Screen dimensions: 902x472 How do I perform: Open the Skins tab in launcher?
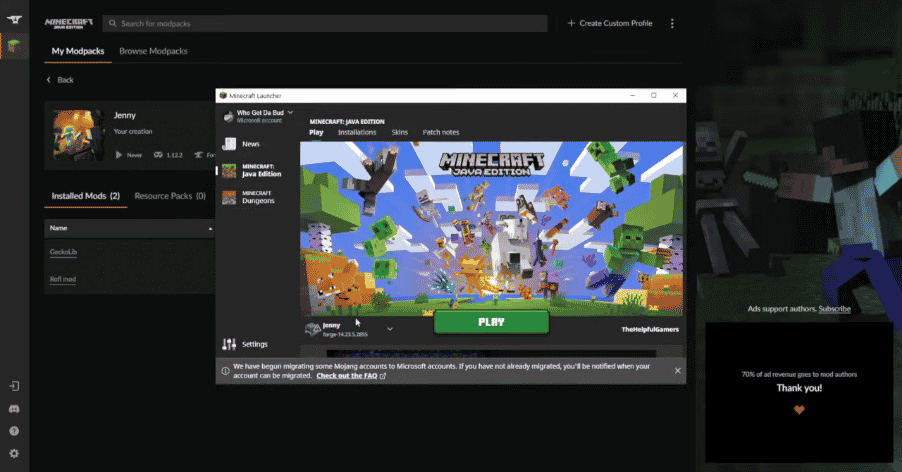click(400, 132)
